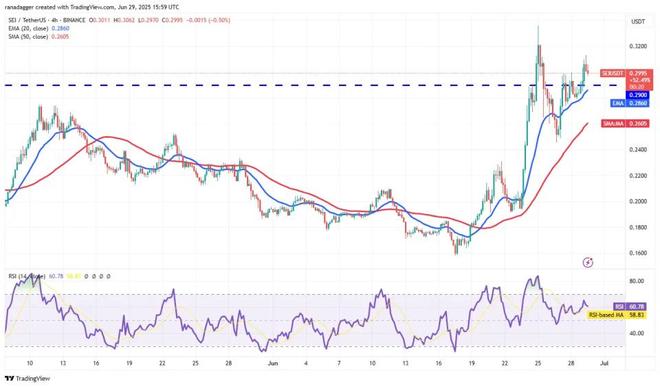The height and width of the screenshot is (387, 660).
Task: Click the 0.3200 price axis tick
Action: [x=638, y=46]
